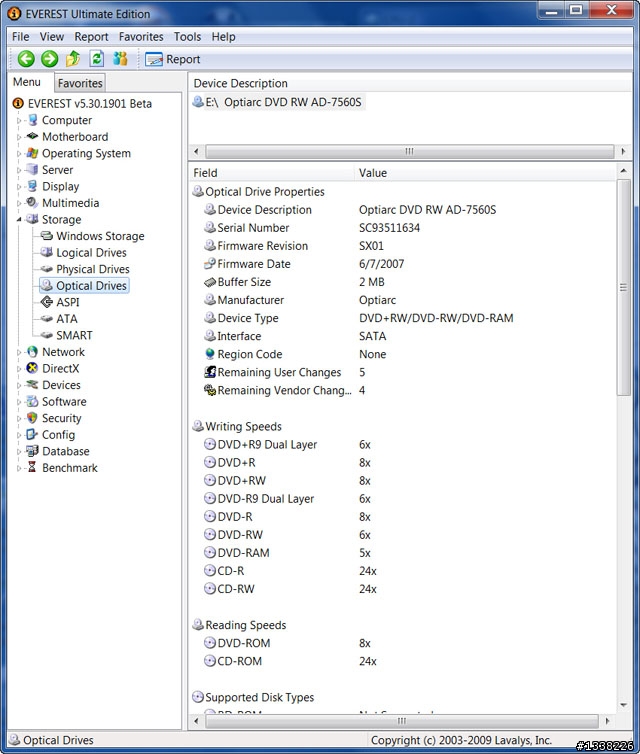Click the details pane scroll down arrow
This screenshot has width=640, height=754.
[624, 705]
